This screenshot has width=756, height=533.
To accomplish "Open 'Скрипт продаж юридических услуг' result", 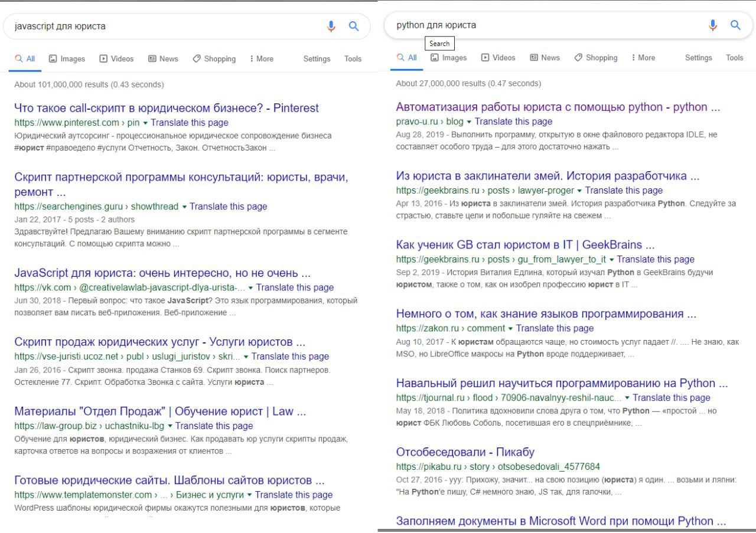I will [159, 342].
